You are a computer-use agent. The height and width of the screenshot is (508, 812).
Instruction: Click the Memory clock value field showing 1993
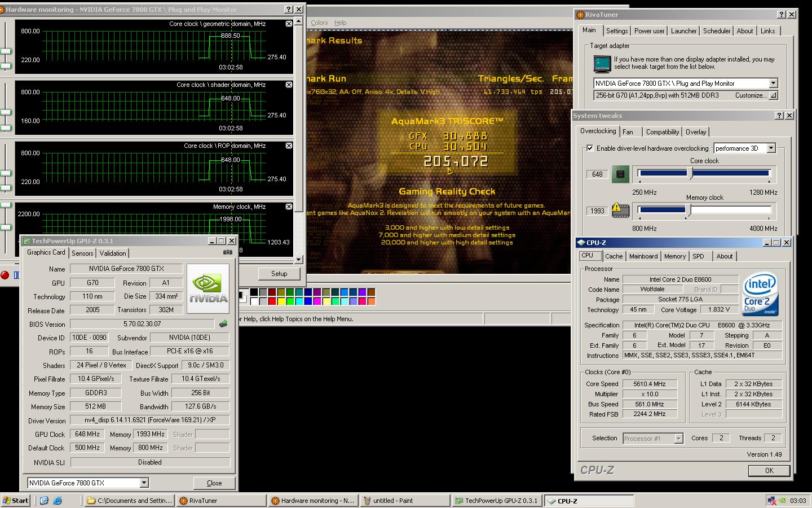[597, 211]
